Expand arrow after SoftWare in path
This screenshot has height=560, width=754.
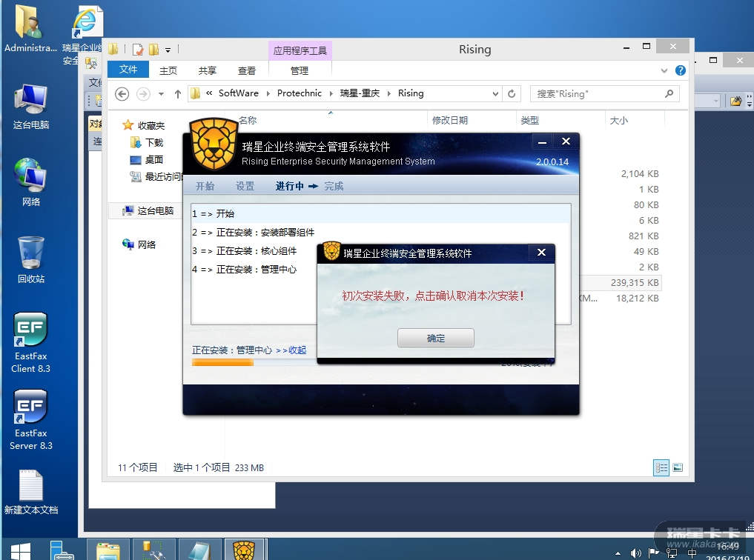[268, 93]
